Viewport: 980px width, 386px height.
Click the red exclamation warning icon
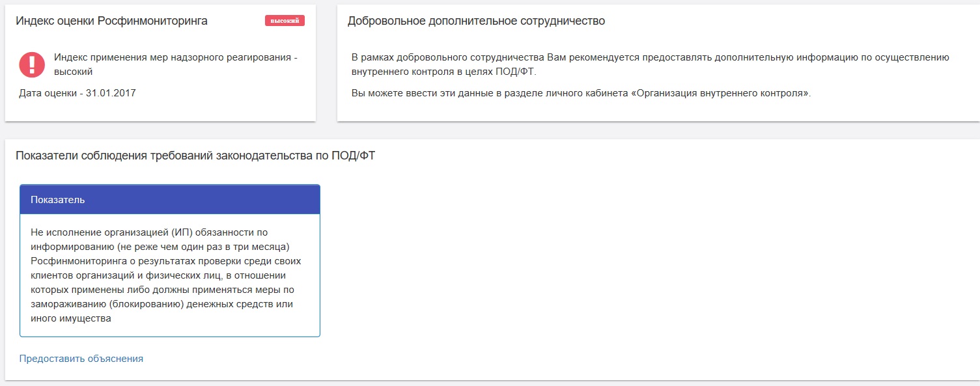point(32,64)
